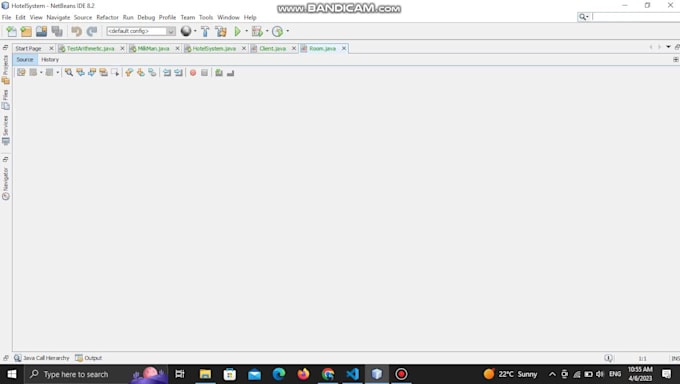Close the Client.java tab
This screenshot has height=384, width=680.
click(294, 49)
